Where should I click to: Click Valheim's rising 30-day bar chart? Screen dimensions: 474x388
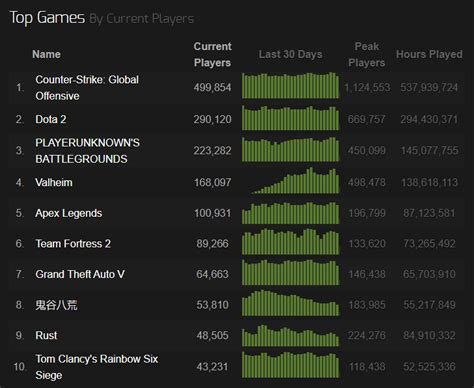(295, 180)
